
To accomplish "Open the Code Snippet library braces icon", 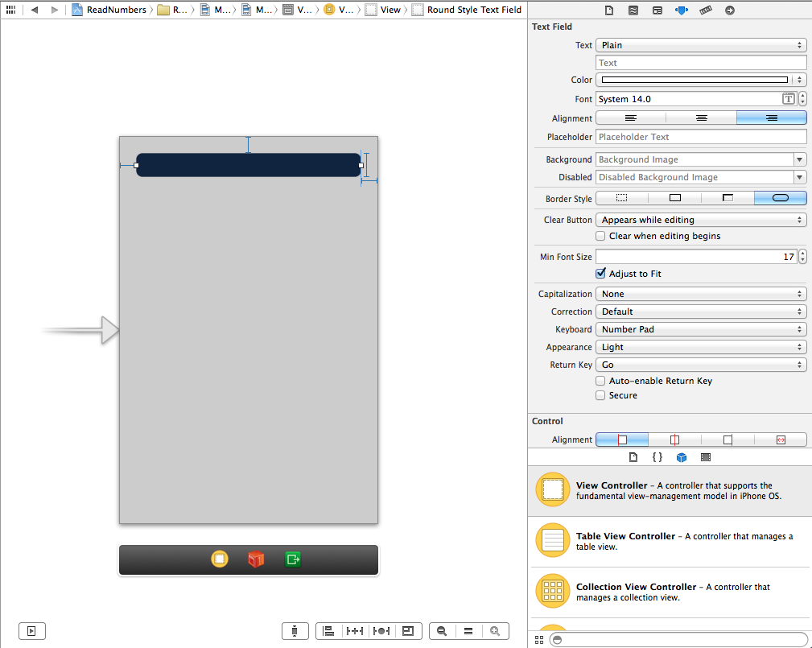I will click(657, 457).
